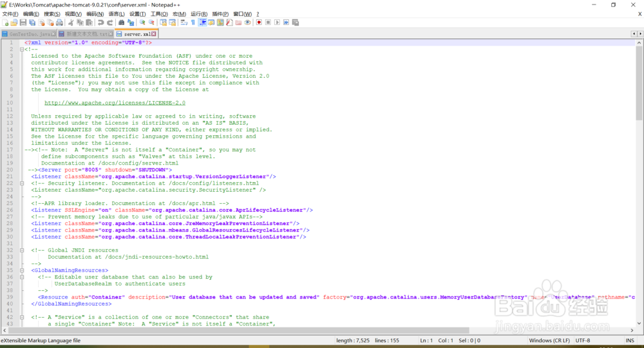Open the 语言(L) menu
This screenshot has width=644, height=348.
(x=116, y=14)
